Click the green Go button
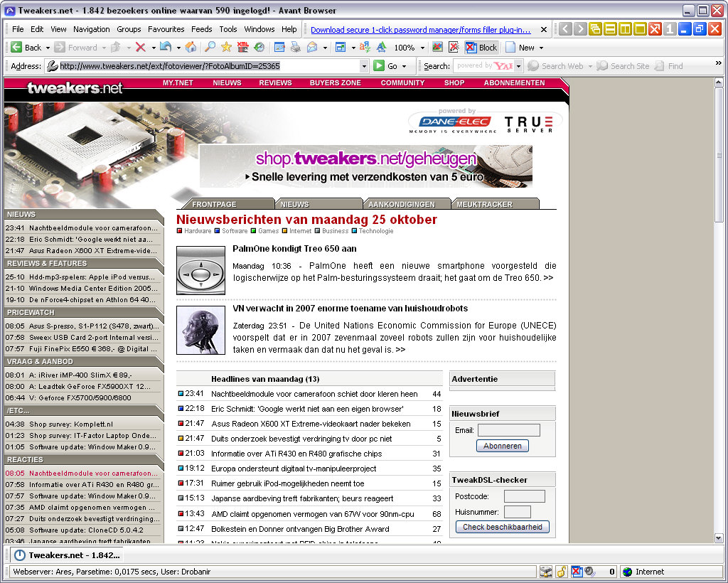The height and width of the screenshot is (583, 728). coord(386,66)
